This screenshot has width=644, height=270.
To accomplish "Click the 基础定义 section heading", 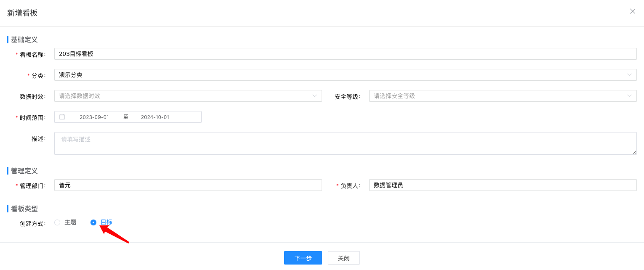I will pyautogui.click(x=24, y=40).
